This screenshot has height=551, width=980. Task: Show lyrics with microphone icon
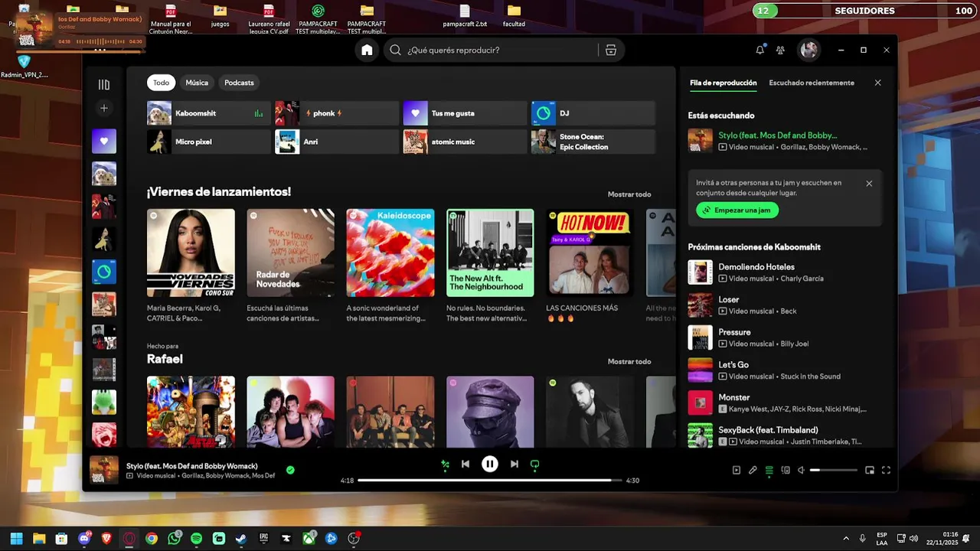point(753,471)
